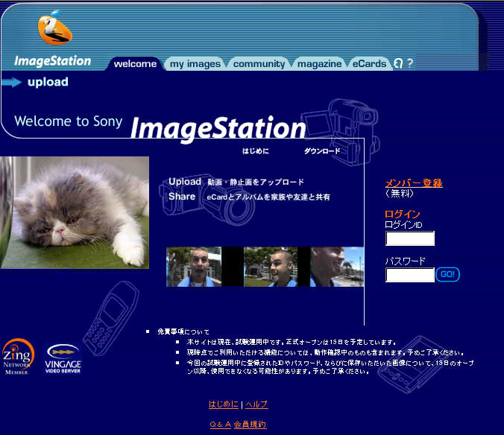Open the Q&A footer link
Screen dimensions: 504x435
[220, 425]
